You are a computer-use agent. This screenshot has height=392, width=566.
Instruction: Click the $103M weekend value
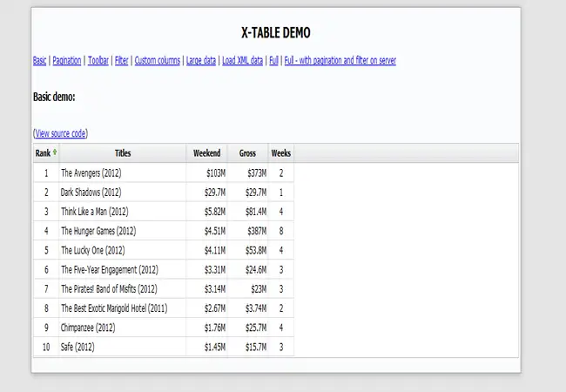point(216,173)
